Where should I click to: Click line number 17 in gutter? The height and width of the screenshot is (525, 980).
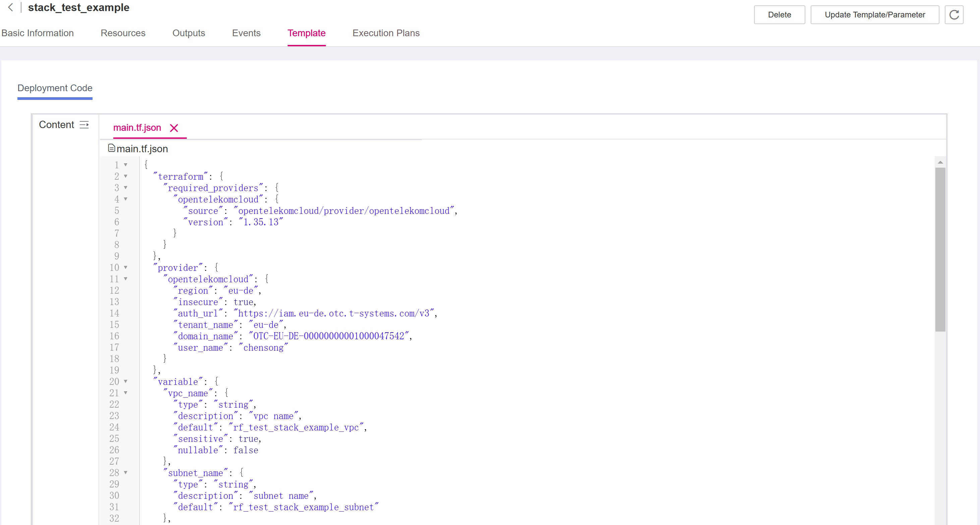[x=114, y=347]
